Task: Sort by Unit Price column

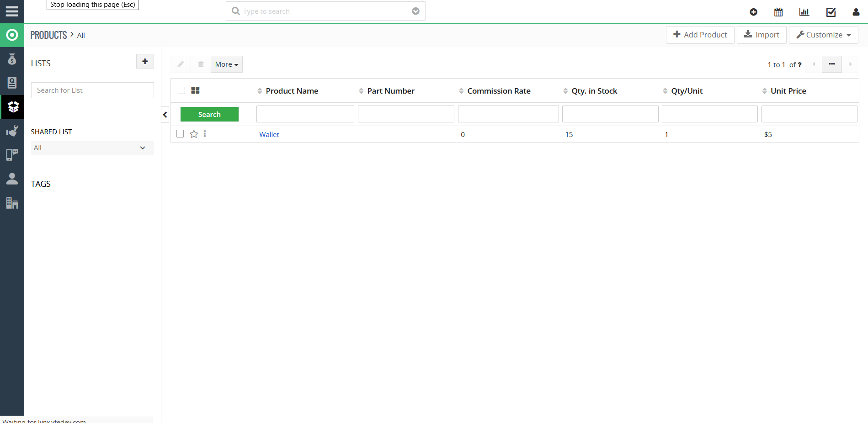Action: pyautogui.click(x=784, y=91)
